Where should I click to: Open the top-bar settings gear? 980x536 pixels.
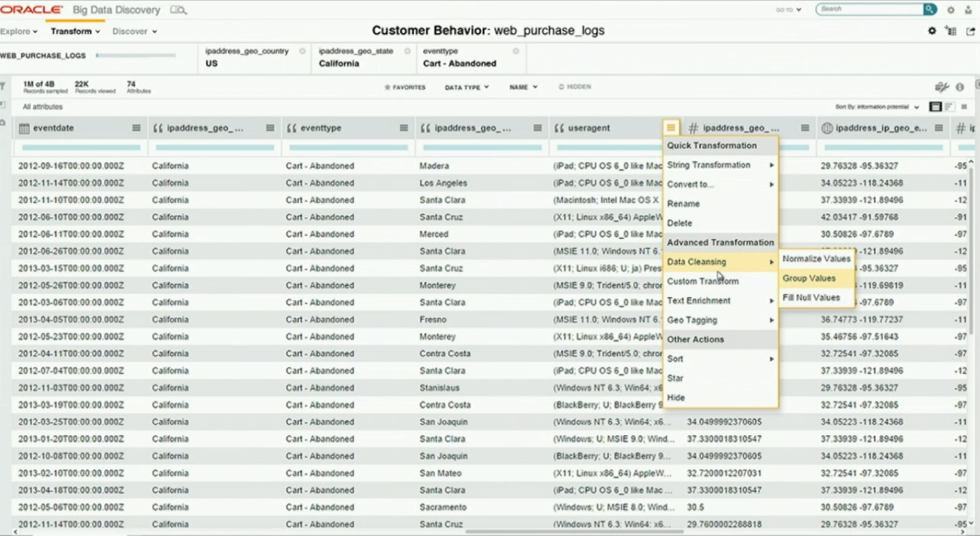[x=951, y=10]
